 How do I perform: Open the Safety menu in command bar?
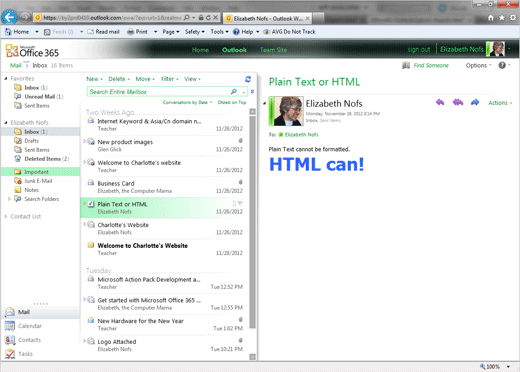point(195,32)
